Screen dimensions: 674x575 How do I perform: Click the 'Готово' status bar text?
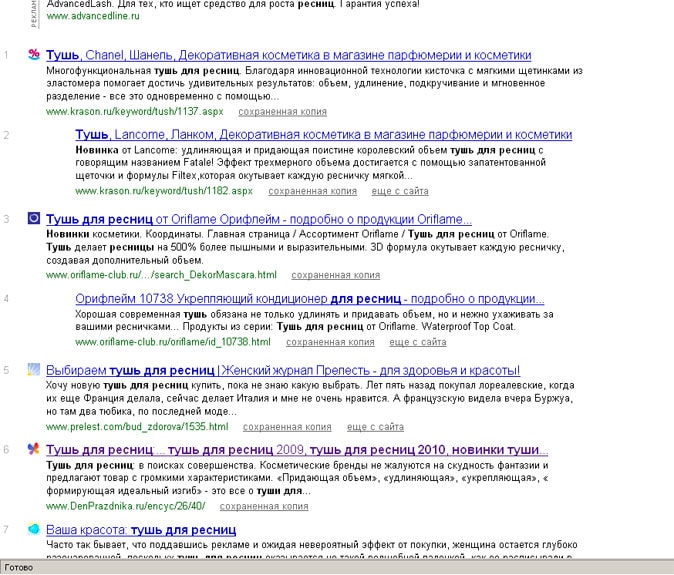pos(18,567)
